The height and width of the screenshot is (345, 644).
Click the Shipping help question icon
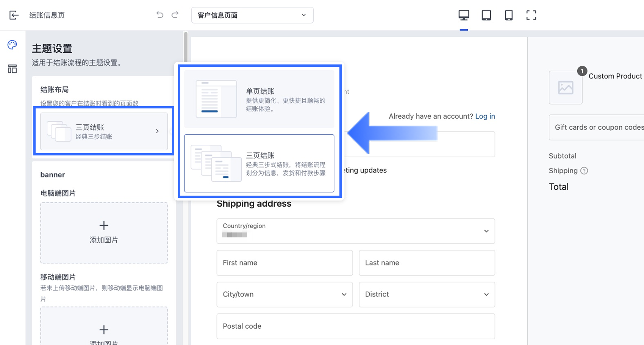584,171
